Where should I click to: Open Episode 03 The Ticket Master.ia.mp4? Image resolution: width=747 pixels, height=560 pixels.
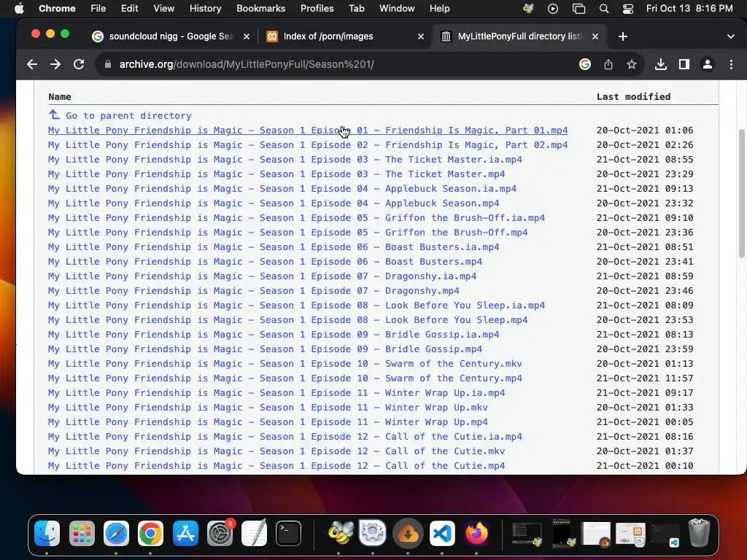[285, 160]
